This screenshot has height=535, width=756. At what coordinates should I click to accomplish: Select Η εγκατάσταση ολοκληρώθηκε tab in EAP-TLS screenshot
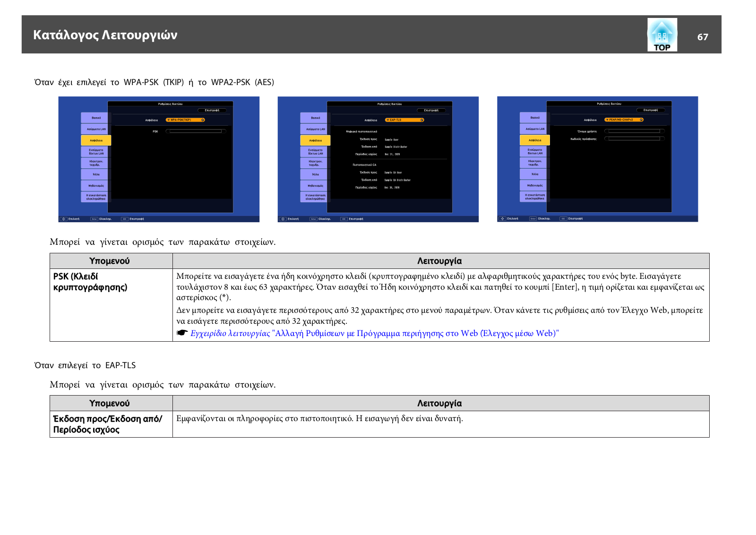coord(315,197)
